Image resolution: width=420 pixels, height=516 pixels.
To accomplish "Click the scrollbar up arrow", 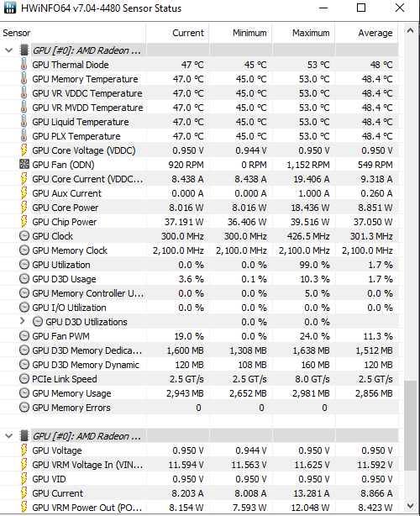I will pyautogui.click(x=410, y=30).
